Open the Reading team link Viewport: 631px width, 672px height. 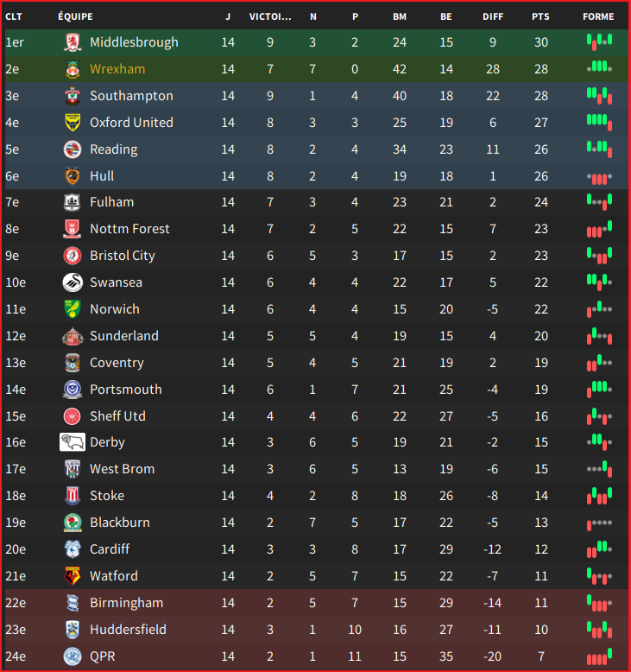pyautogui.click(x=113, y=149)
